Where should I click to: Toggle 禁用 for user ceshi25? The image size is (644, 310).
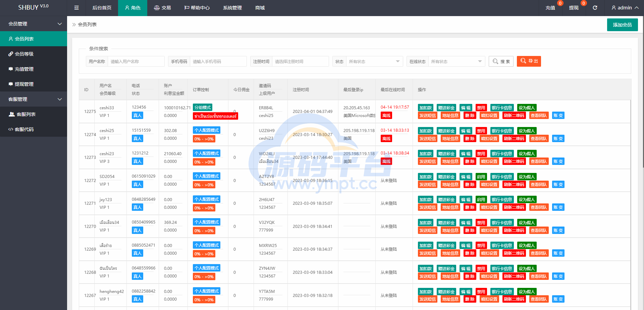click(x=481, y=131)
